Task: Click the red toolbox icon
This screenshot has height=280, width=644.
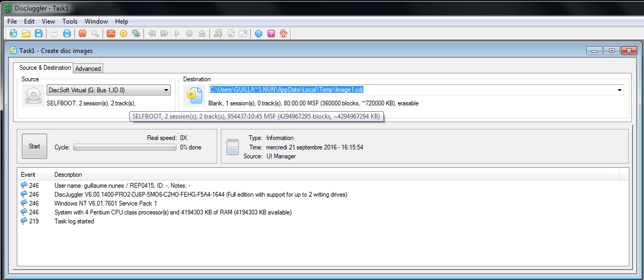Action: click(110, 34)
